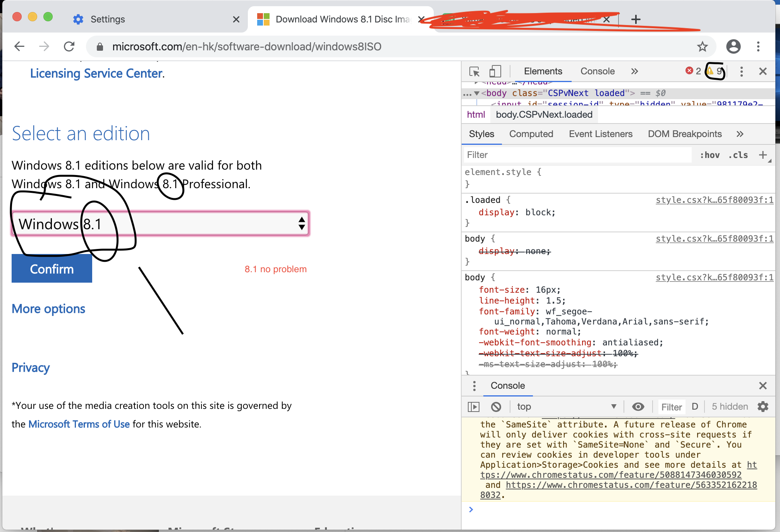This screenshot has height=532, width=780.
Task: Open the Windows 8.1 edition dropdown
Action: click(x=160, y=224)
